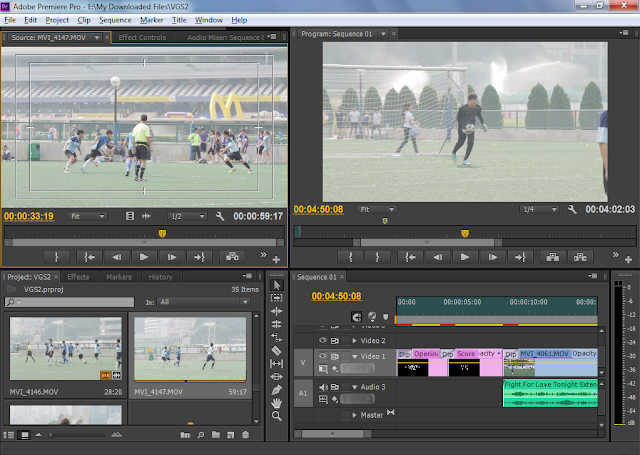Select MVI_4146.MOV clip thumbnail
Image resolution: width=640 pixels, height=455 pixels.
[x=66, y=348]
